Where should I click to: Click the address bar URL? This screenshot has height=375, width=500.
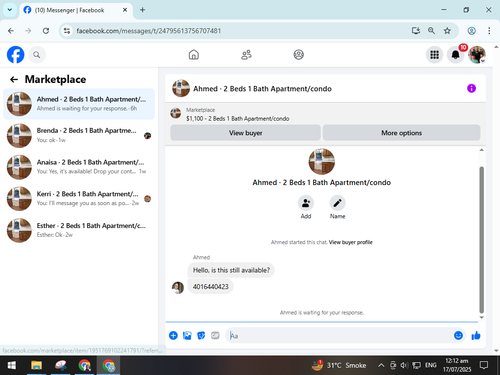click(x=149, y=31)
